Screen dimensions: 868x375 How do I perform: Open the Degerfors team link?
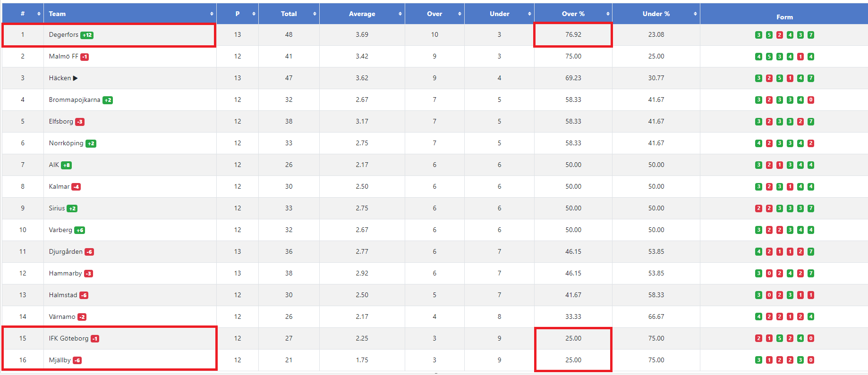click(63, 34)
